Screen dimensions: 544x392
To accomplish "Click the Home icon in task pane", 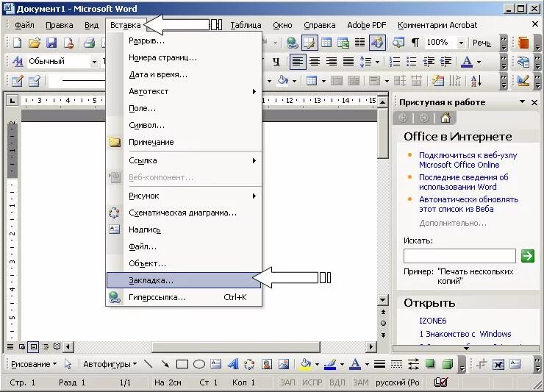I will click(445, 118).
